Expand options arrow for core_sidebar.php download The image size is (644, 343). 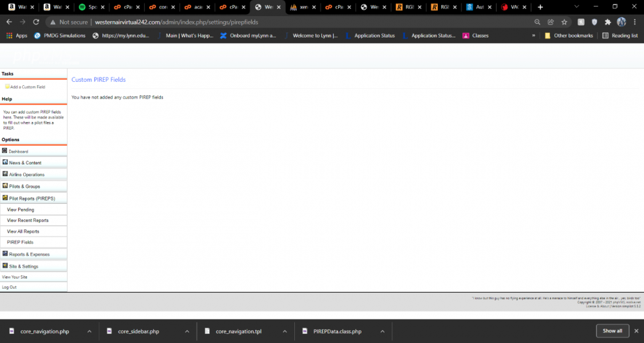[187, 331]
